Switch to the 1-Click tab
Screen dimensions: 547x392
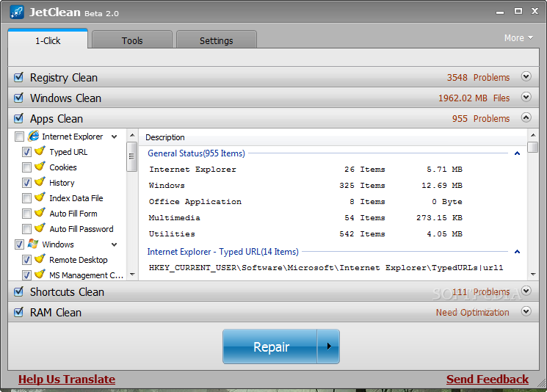[48, 39]
